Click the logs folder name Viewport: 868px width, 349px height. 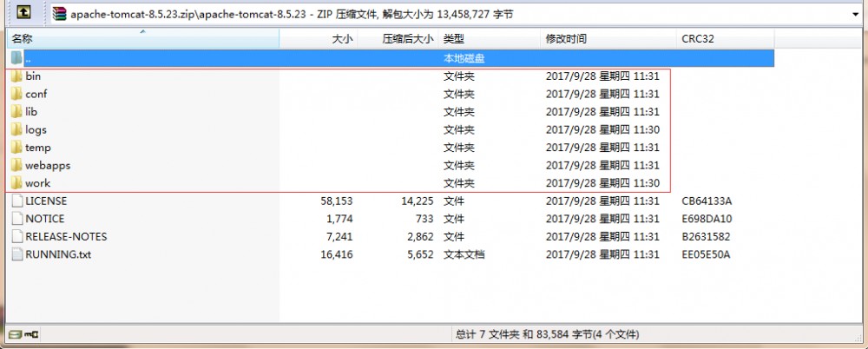[36, 129]
